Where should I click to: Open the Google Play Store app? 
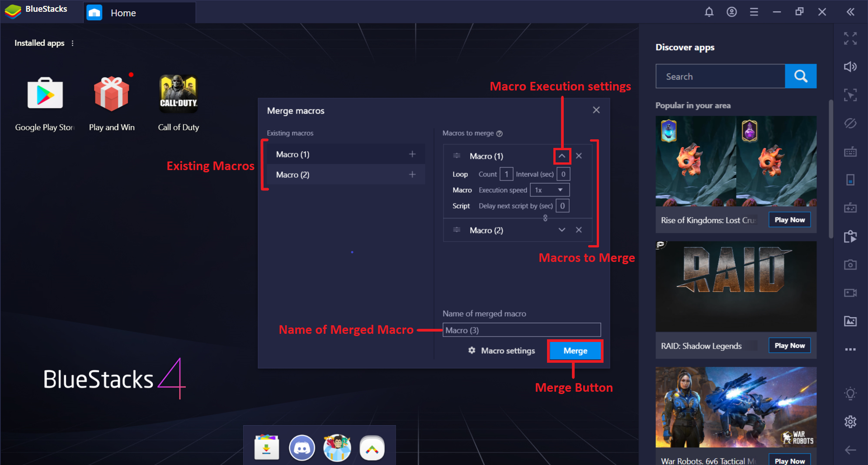point(45,94)
